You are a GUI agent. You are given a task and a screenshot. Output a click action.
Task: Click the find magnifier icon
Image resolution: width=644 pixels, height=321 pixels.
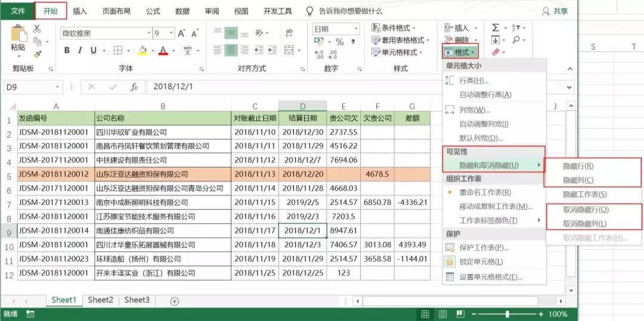pyautogui.click(x=516, y=40)
